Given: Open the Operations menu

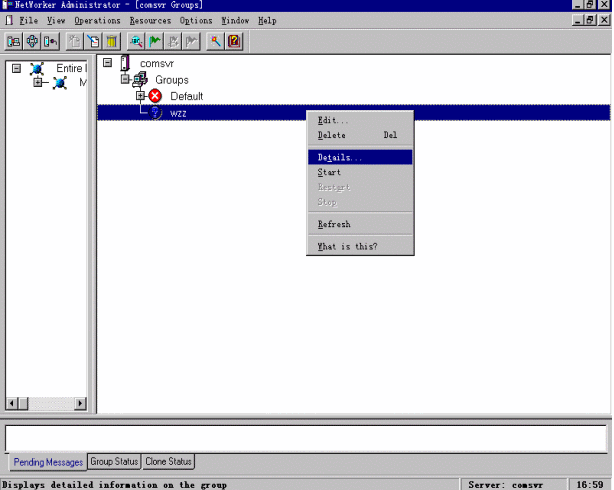Looking at the screenshot, I should 97,20.
